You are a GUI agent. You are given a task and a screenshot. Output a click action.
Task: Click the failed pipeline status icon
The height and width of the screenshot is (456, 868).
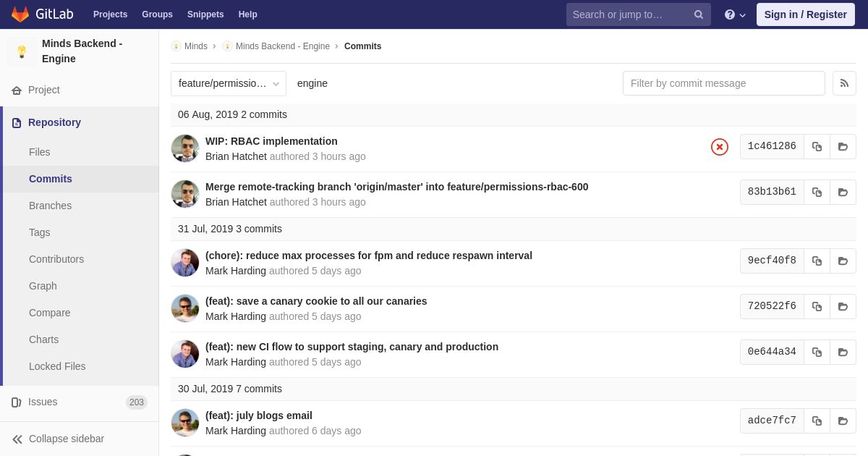pos(720,147)
